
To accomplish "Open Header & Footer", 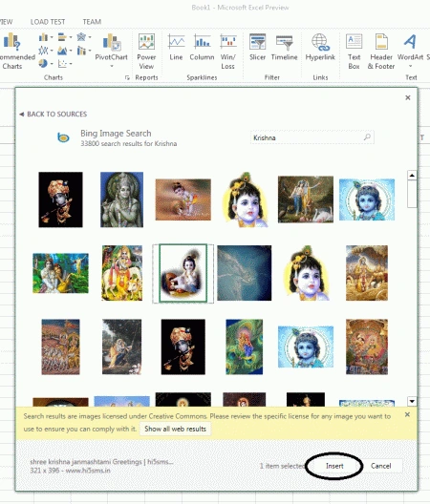I will [x=381, y=52].
